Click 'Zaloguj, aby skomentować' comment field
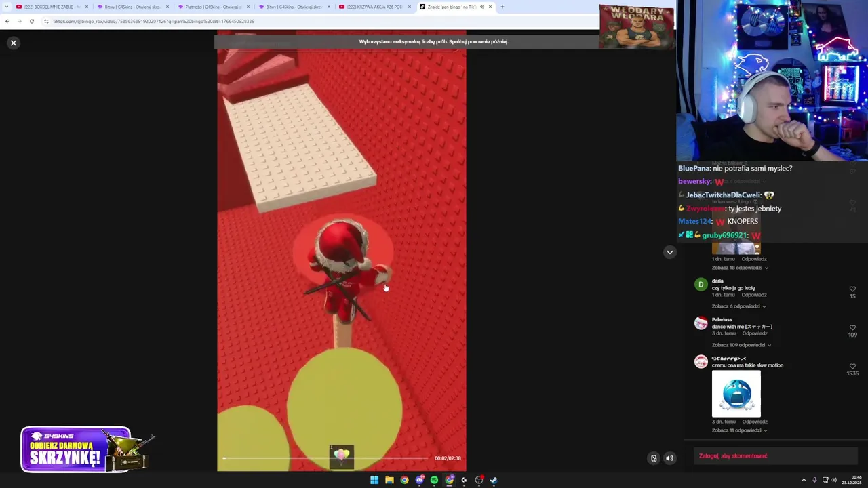This screenshot has width=868, height=488. coord(775,456)
